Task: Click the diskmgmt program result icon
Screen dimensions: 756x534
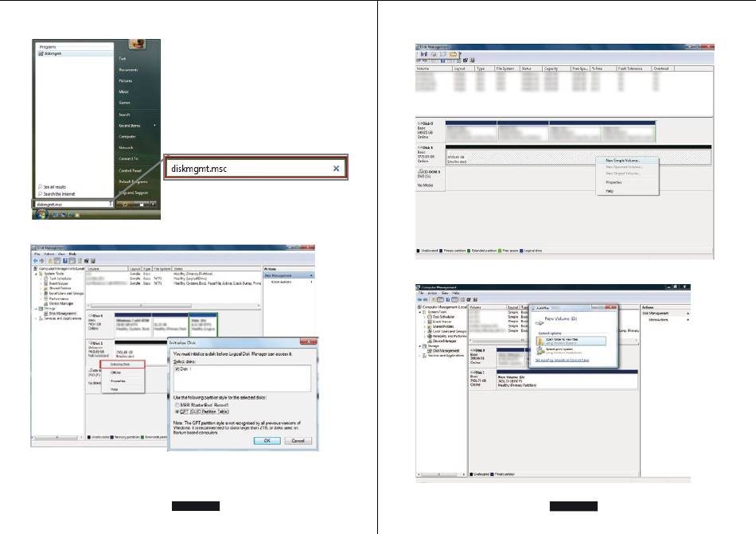Action: 41,53
